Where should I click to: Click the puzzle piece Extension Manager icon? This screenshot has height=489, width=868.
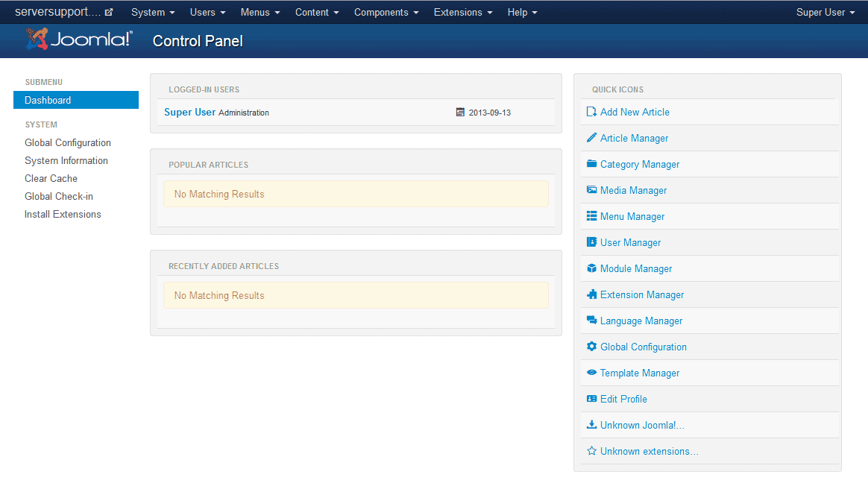591,294
